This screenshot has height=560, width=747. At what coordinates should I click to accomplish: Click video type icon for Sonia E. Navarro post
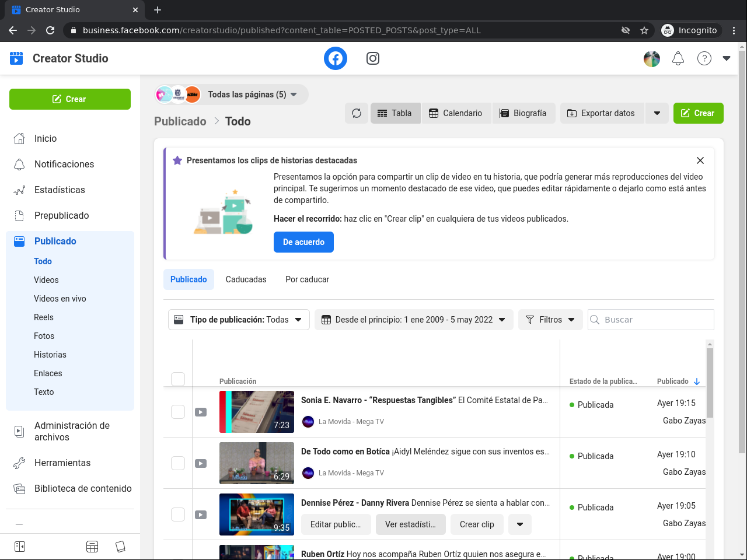click(201, 412)
